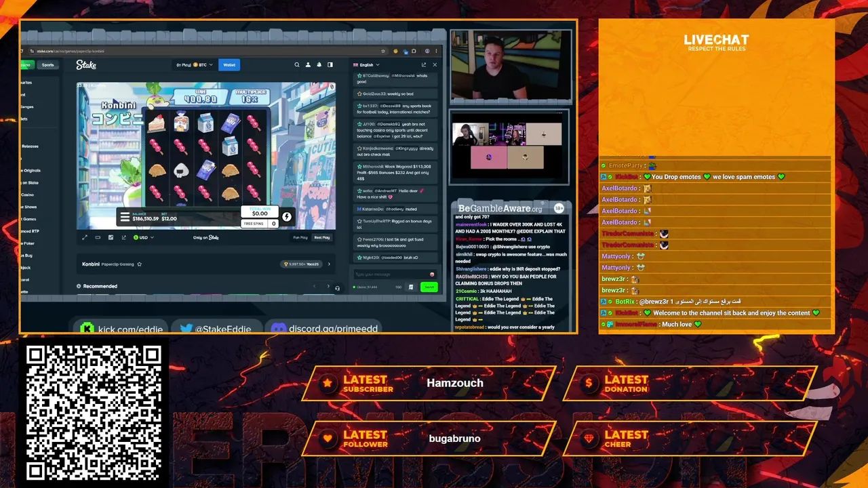The image size is (868, 488).
Task: Click the browser address bar URL
Action: coord(71,51)
